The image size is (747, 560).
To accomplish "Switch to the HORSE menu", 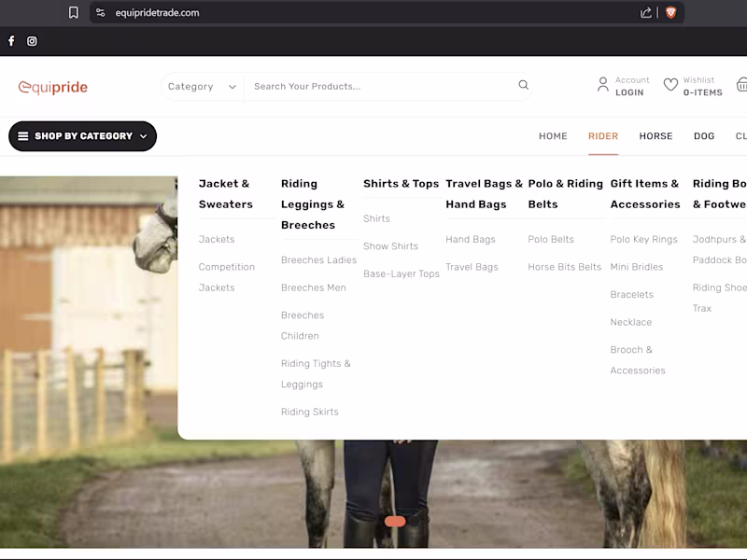I will (655, 136).
